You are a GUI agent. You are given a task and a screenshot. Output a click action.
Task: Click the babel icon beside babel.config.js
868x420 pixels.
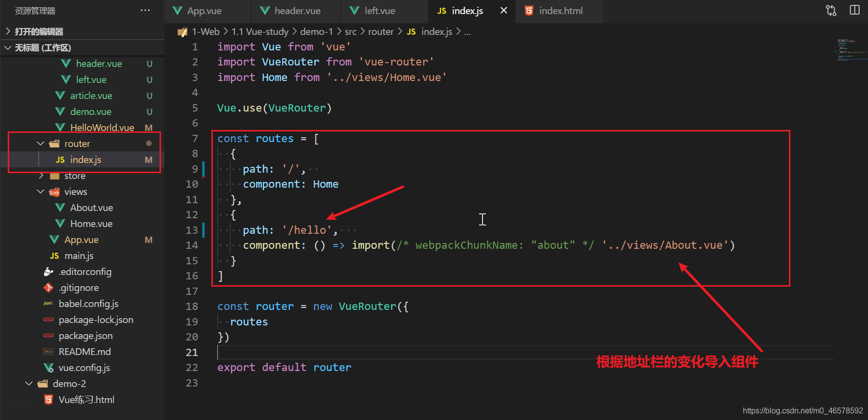(x=48, y=304)
